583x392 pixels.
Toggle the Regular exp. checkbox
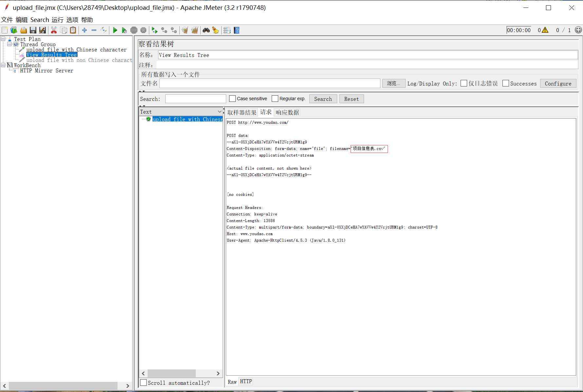(x=275, y=99)
